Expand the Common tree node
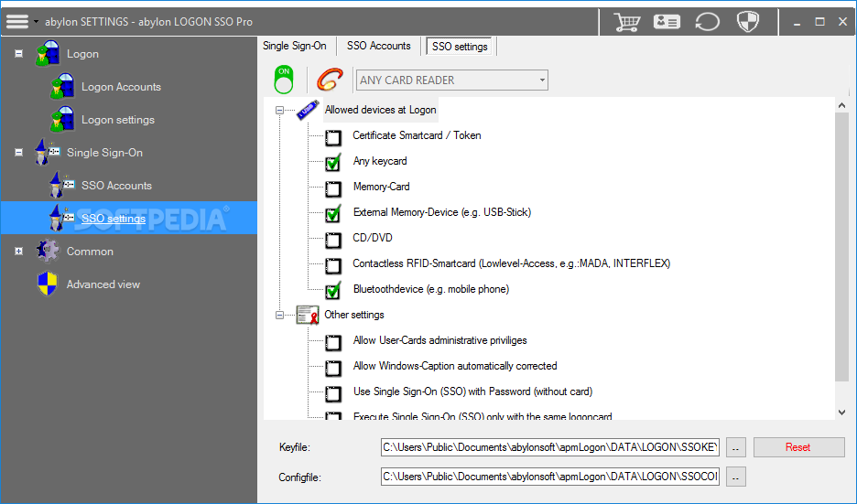The height and width of the screenshot is (504, 857). coord(18,252)
